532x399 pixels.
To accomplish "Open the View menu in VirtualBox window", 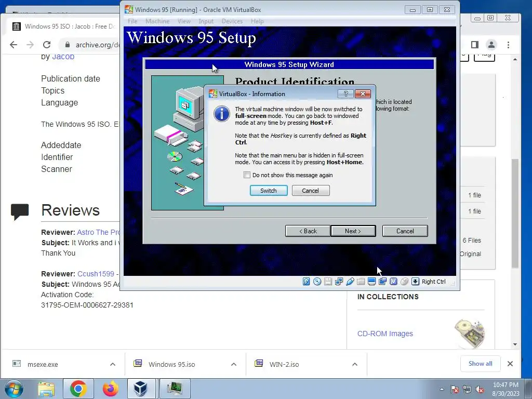I will click(x=184, y=21).
